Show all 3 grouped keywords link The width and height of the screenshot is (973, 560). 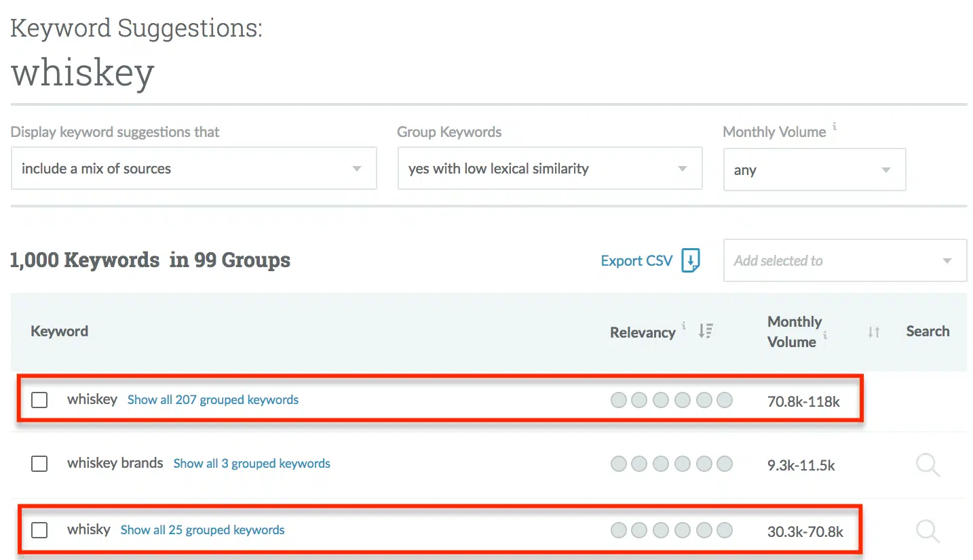(252, 464)
